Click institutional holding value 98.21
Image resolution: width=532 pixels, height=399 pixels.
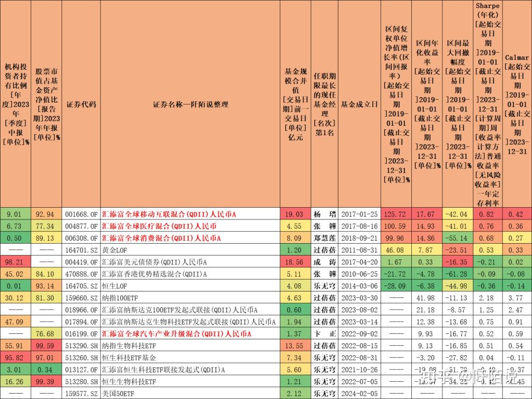[x=15, y=262]
